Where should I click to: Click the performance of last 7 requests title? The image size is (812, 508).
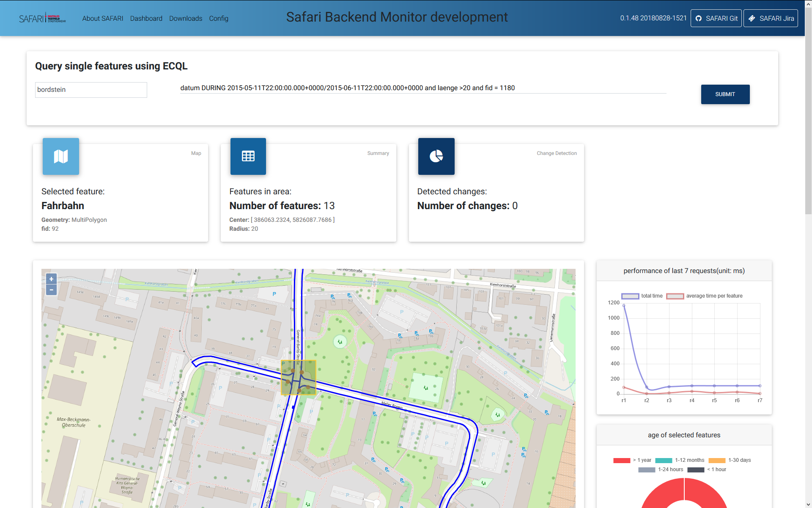pos(684,271)
